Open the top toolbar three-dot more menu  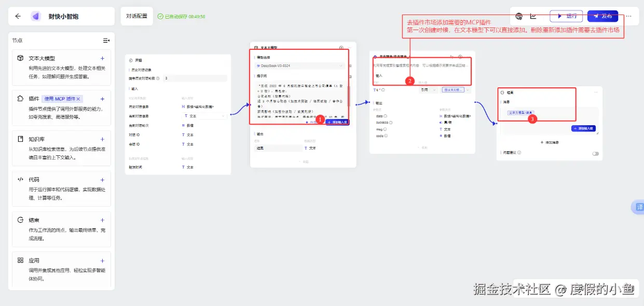point(628,16)
